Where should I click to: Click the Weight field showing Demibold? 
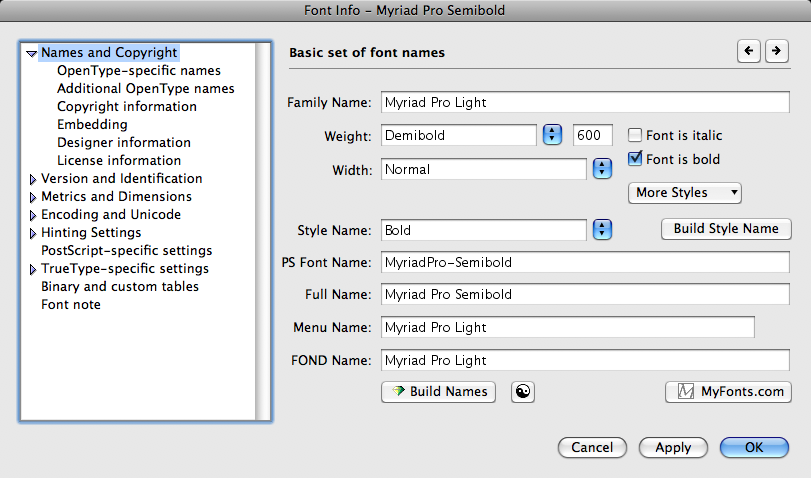pos(459,135)
